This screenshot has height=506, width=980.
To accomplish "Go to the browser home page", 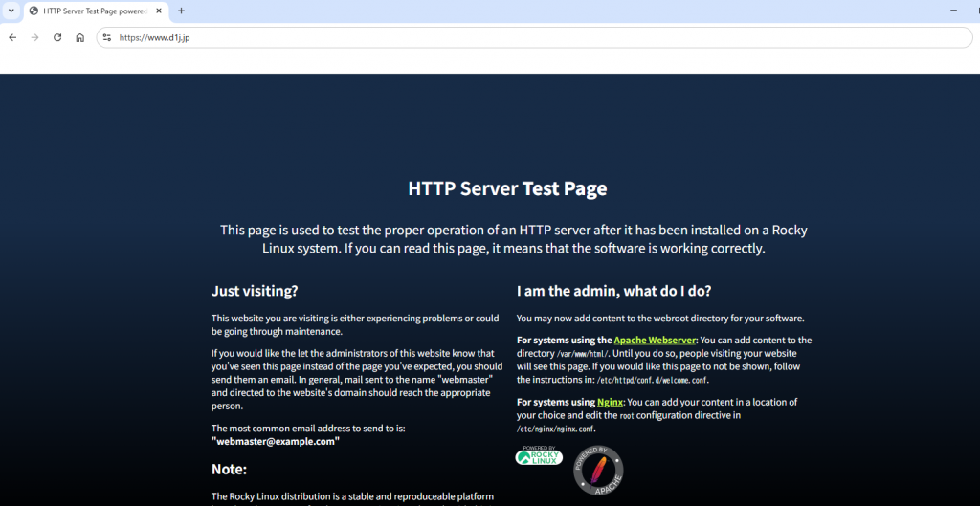I will pyautogui.click(x=80, y=37).
